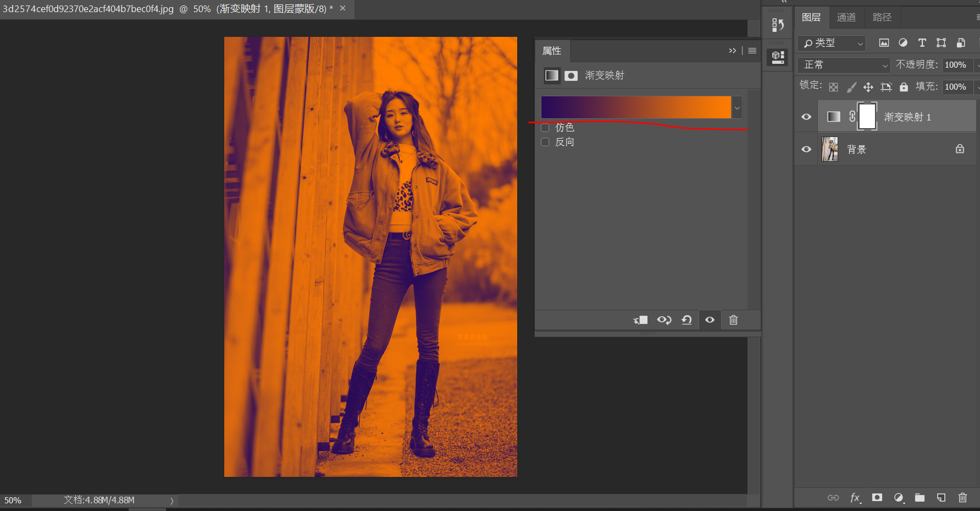Reset to adjustment defaults icon

686,320
